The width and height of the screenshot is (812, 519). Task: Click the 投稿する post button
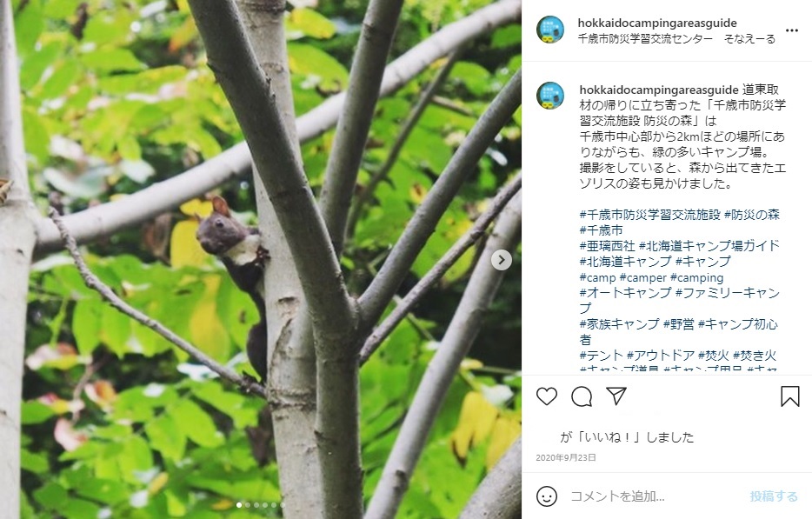(774, 496)
